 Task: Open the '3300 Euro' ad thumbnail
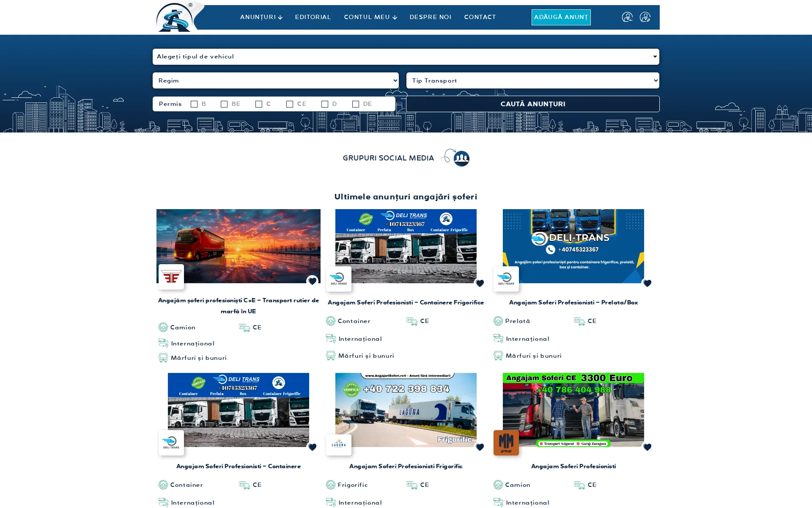(x=573, y=410)
